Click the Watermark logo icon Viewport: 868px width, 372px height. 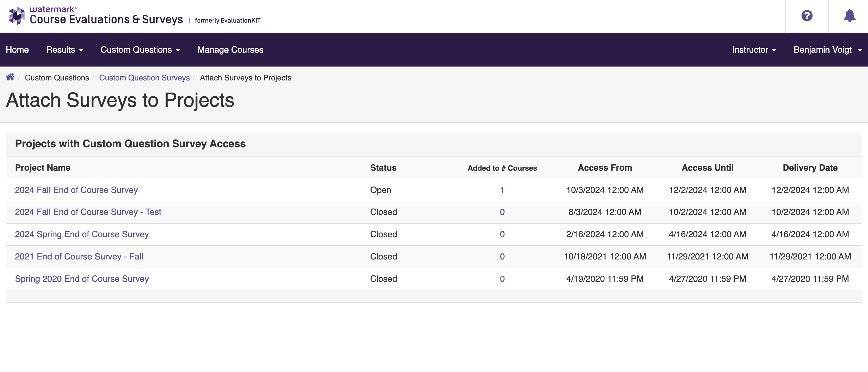(16, 16)
